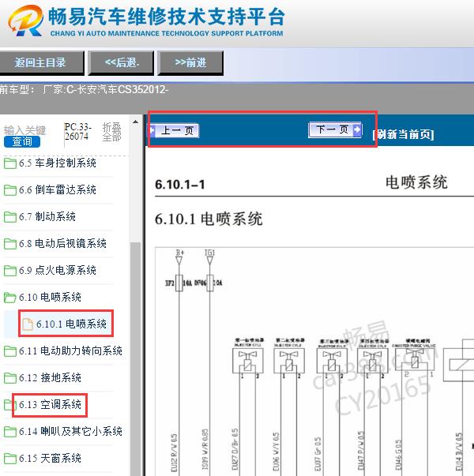This screenshot has width=474, height=476.
Task: Click folder icon of 6.9 点火电源系统
Action: pos(10,271)
